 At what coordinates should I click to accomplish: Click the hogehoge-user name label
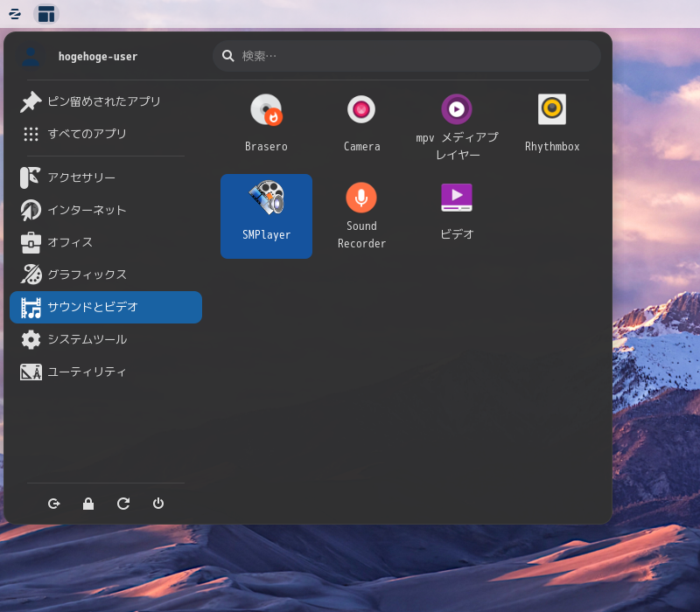(x=98, y=57)
